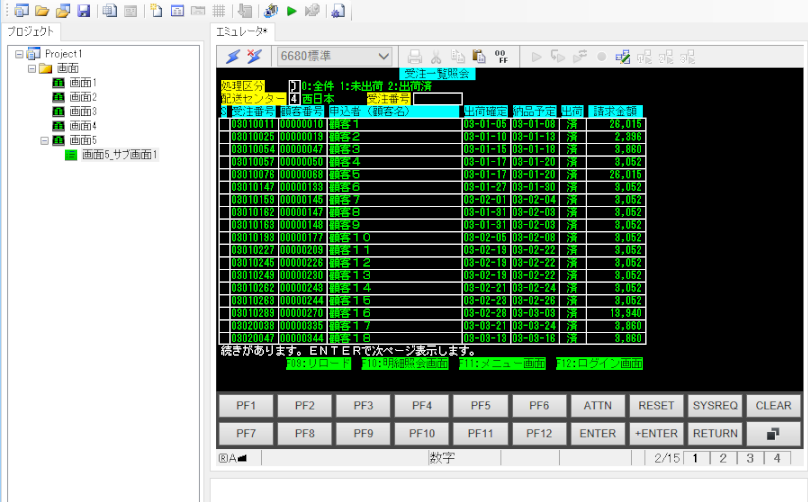Click the +ENTER key button
Viewport: 808px width, 502px height.
656,433
